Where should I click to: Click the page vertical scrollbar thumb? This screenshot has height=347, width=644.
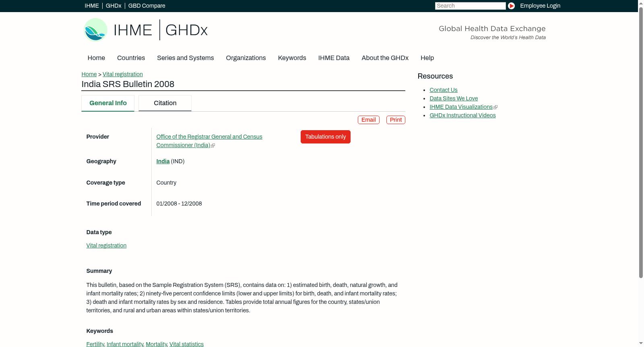pos(641,142)
